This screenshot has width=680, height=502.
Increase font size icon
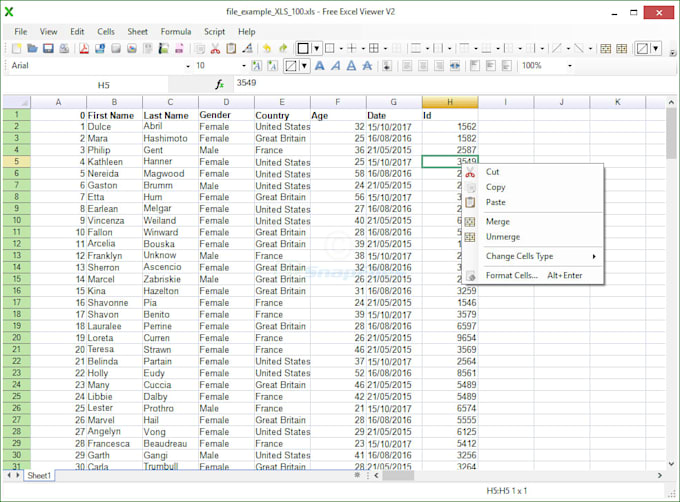257,66
